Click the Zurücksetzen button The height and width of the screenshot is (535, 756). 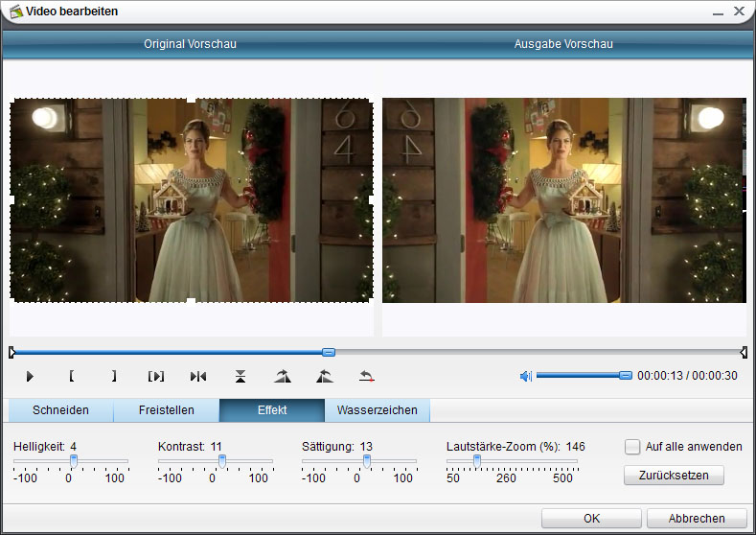674,476
